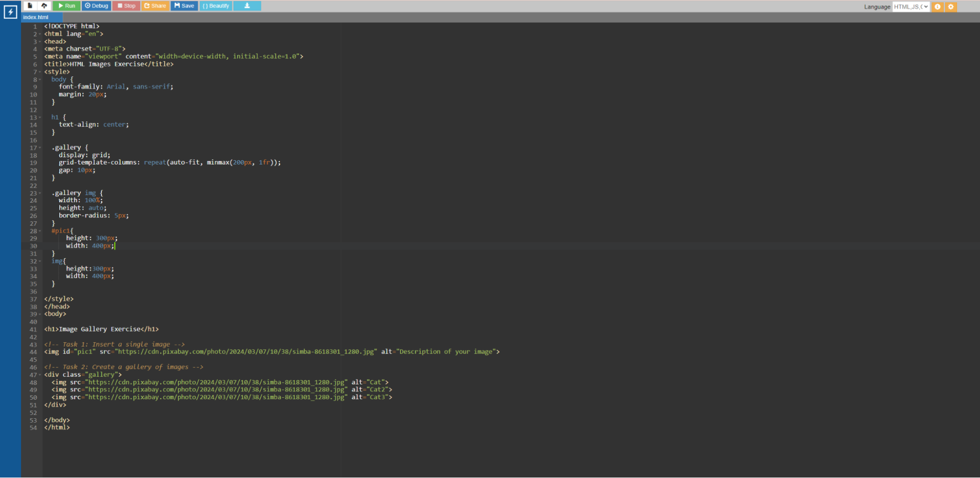
Task: Click the upload file cloud icon
Action: pos(44,6)
